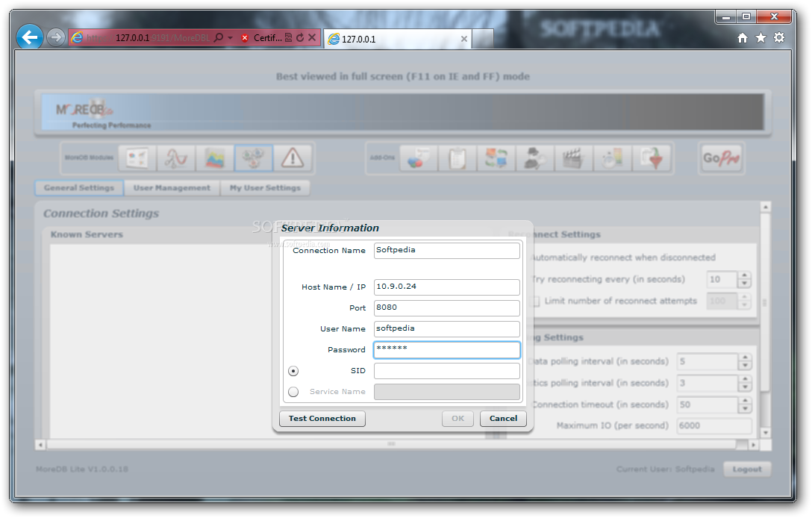
Task: Select the Service Name radio button
Action: pos(293,392)
